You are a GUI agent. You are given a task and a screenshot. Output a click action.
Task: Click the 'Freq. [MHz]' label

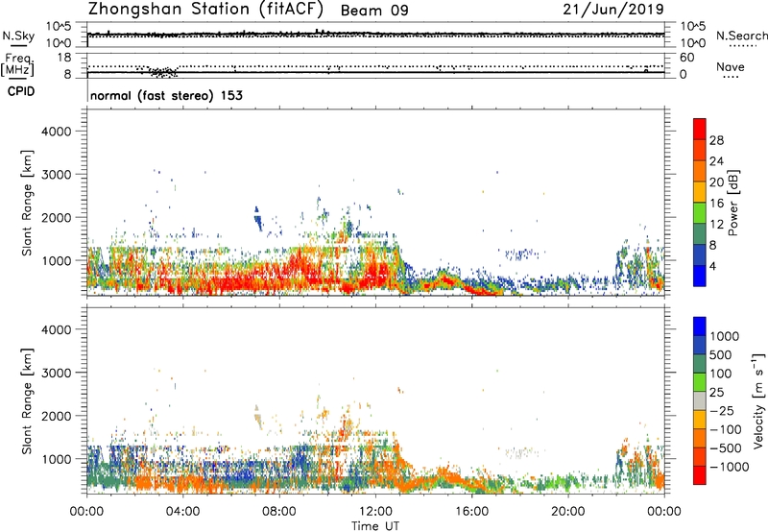pos(17,64)
